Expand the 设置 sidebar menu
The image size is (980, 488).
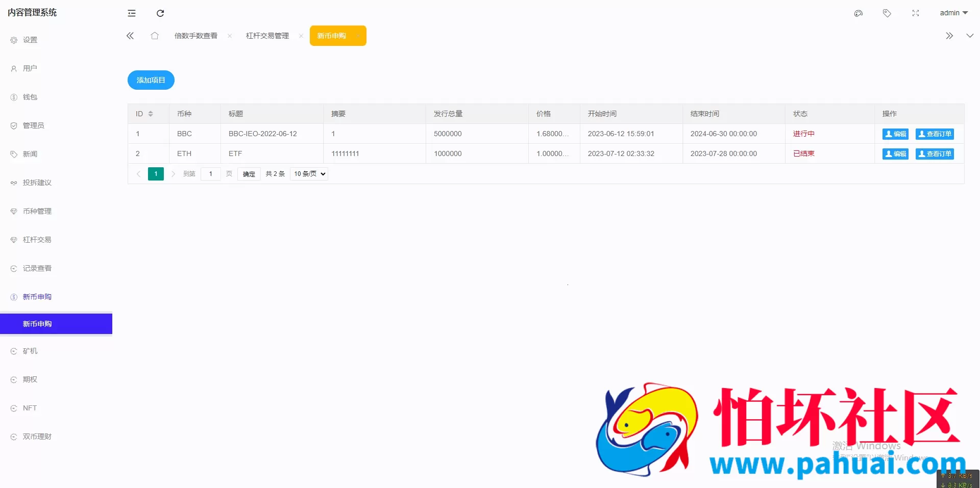(56, 40)
